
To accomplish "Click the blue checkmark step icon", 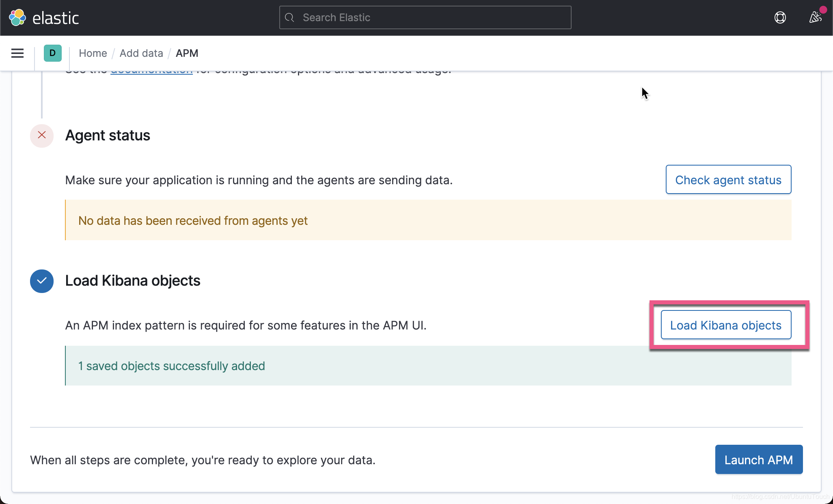I will 42,281.
